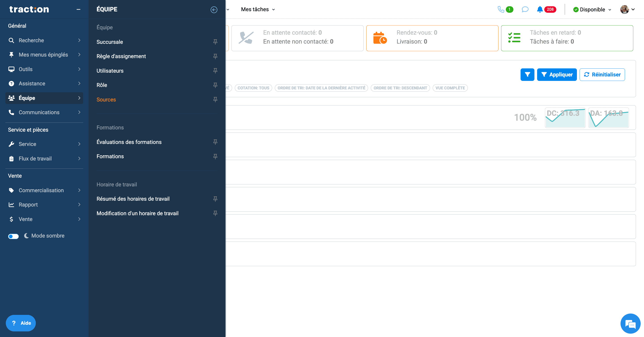Expand the Assistance sidebar menu

(44, 83)
